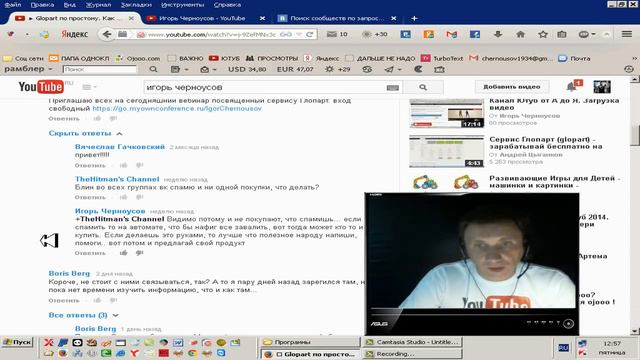Viewport: 640px width, 360px height.
Task: Click the YouTube search magnifier button
Action: 423,87
